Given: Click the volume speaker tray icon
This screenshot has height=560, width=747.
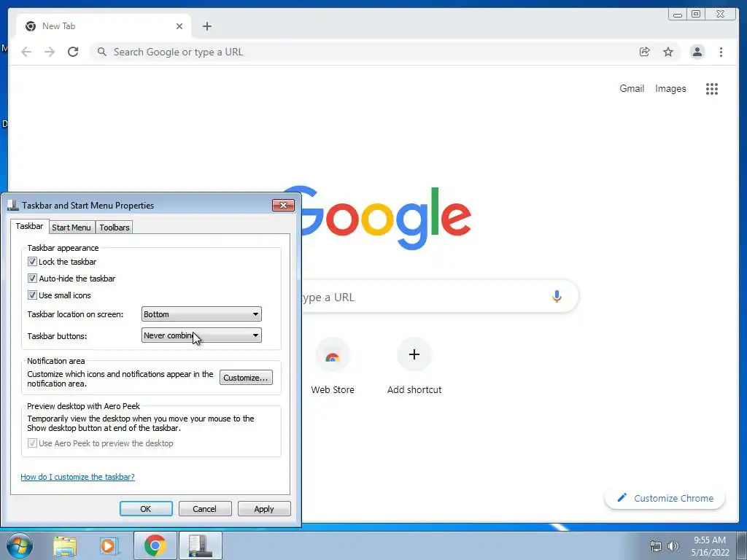Looking at the screenshot, I should tap(673, 546).
